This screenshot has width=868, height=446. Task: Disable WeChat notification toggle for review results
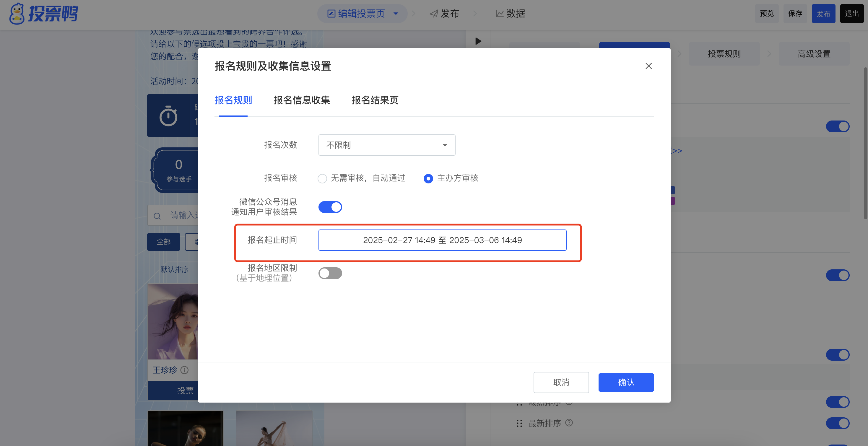tap(330, 207)
